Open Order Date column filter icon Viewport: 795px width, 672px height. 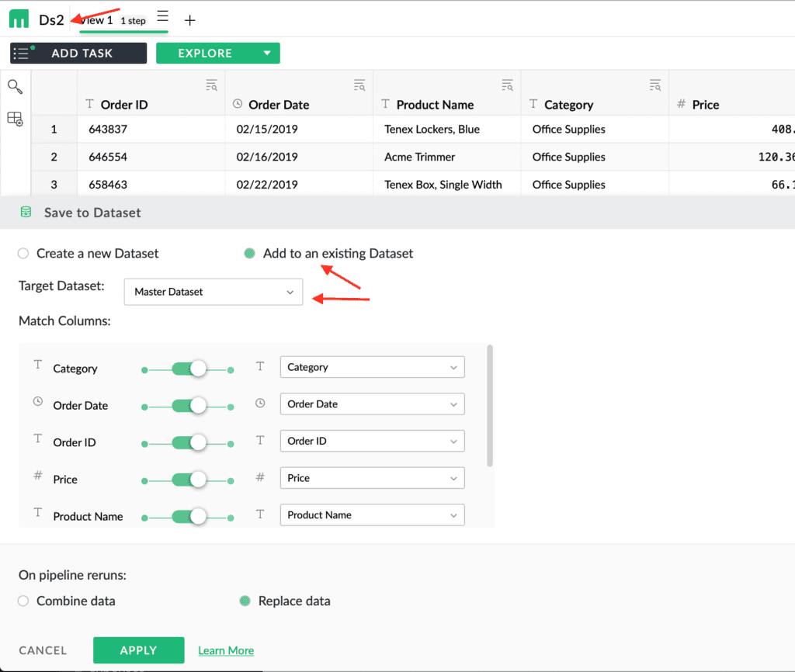tap(359, 85)
